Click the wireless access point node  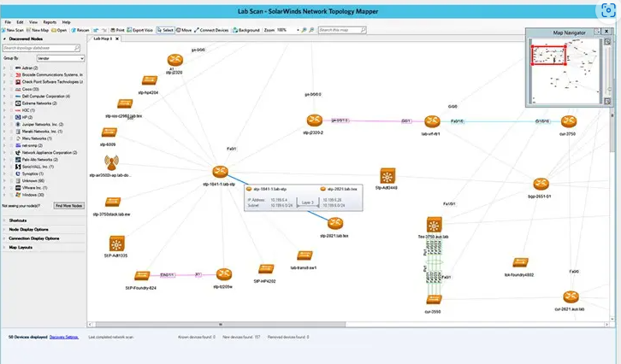tap(111, 161)
